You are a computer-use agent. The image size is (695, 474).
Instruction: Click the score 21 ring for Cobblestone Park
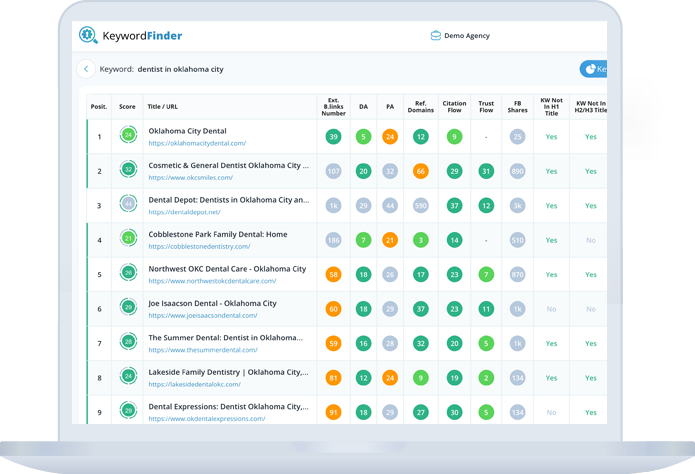coord(128,239)
